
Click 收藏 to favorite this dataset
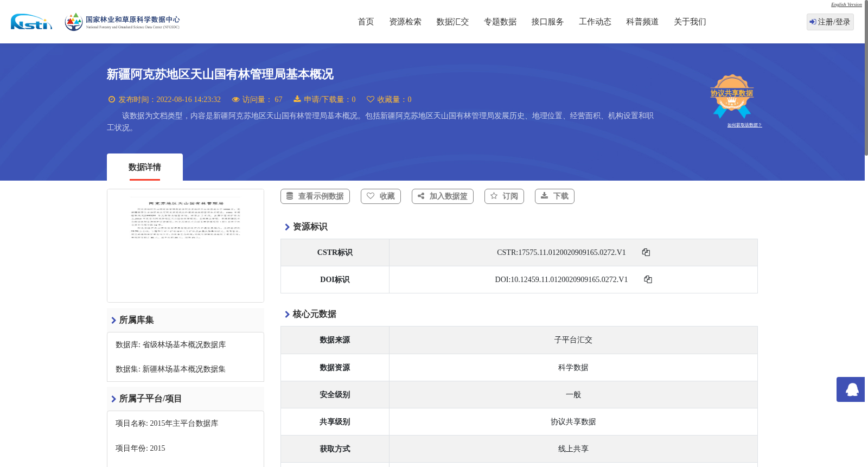tap(381, 196)
